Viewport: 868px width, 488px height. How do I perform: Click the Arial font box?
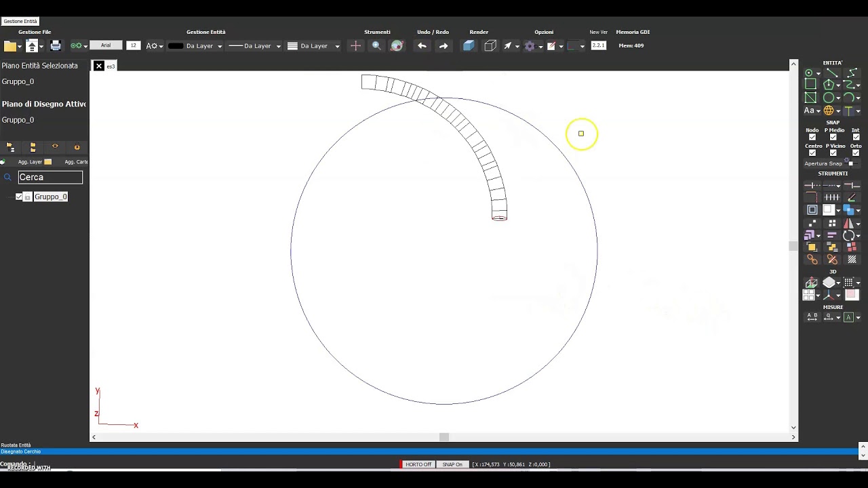(106, 45)
